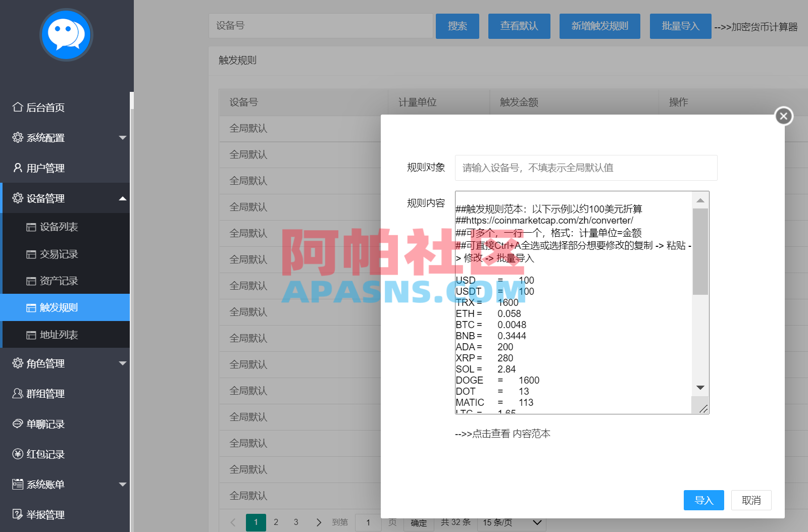Click the 群组管理 group icon
This screenshot has width=808, height=532.
pyautogui.click(x=17, y=393)
